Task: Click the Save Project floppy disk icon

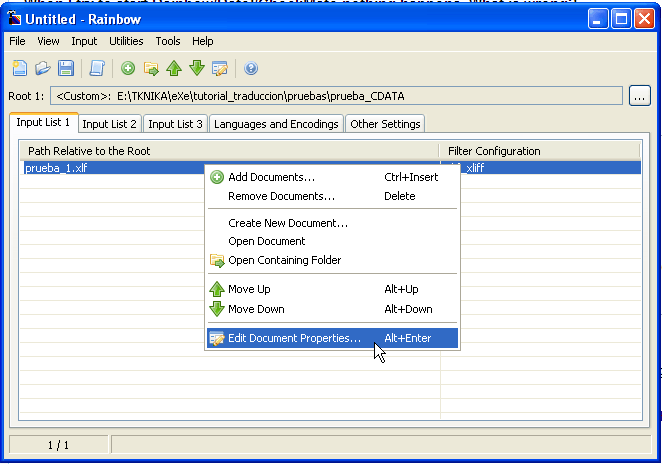Action: point(66,68)
